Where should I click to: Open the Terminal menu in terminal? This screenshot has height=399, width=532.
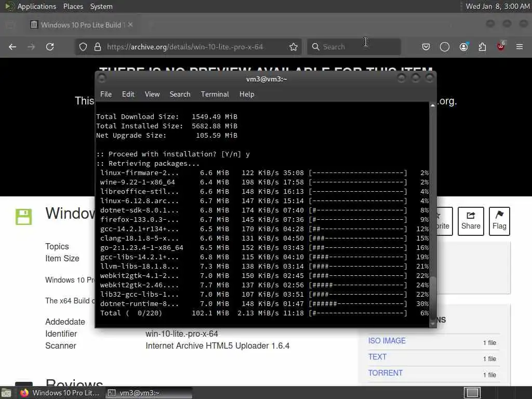[x=215, y=95]
